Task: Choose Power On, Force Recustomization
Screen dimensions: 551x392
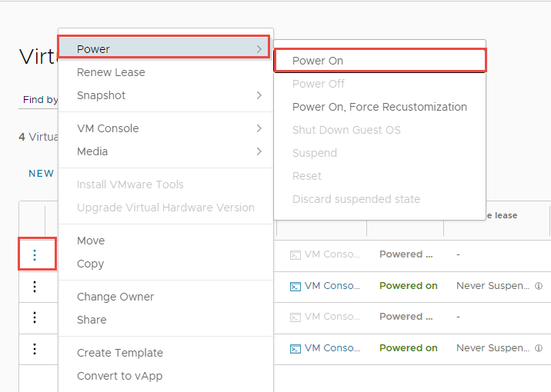Action: tap(379, 107)
